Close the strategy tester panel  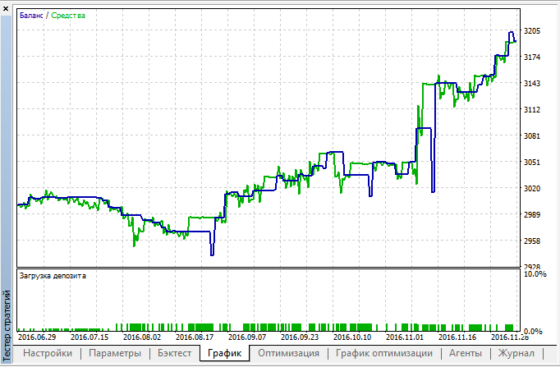click(x=5, y=8)
